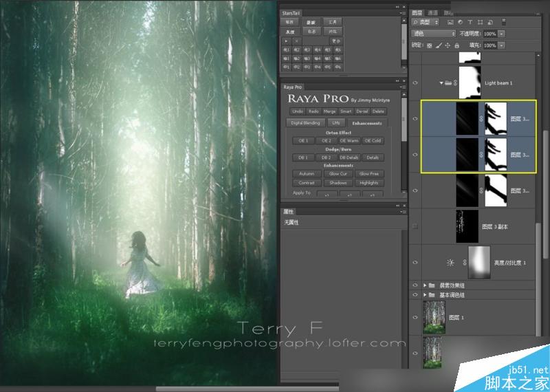Filter layers by type (T) icon
Image resolution: width=550 pixels, height=392 pixels.
tap(470, 22)
